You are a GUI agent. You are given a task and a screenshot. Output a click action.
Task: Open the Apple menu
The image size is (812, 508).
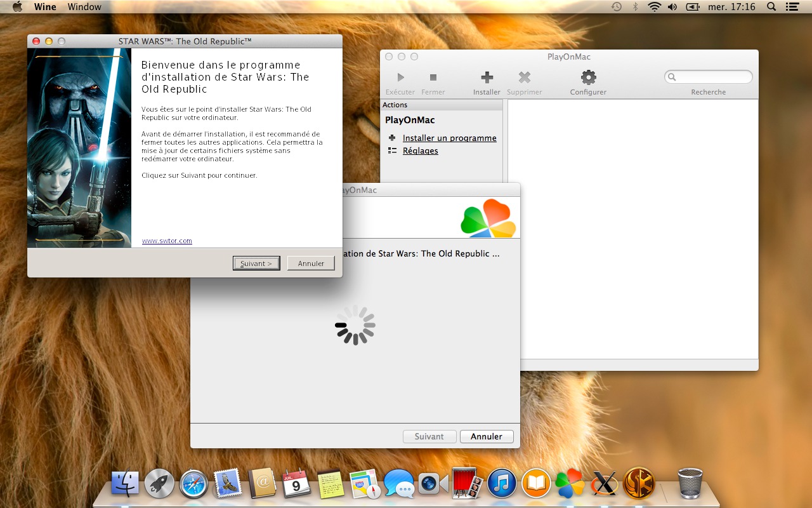point(17,7)
